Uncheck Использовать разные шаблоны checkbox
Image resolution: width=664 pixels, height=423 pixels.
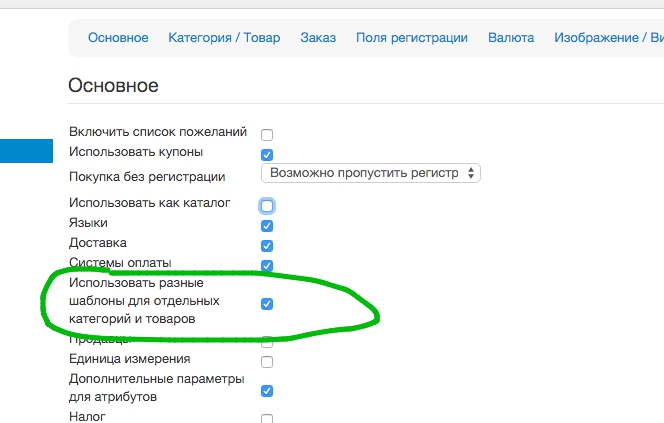pos(267,303)
